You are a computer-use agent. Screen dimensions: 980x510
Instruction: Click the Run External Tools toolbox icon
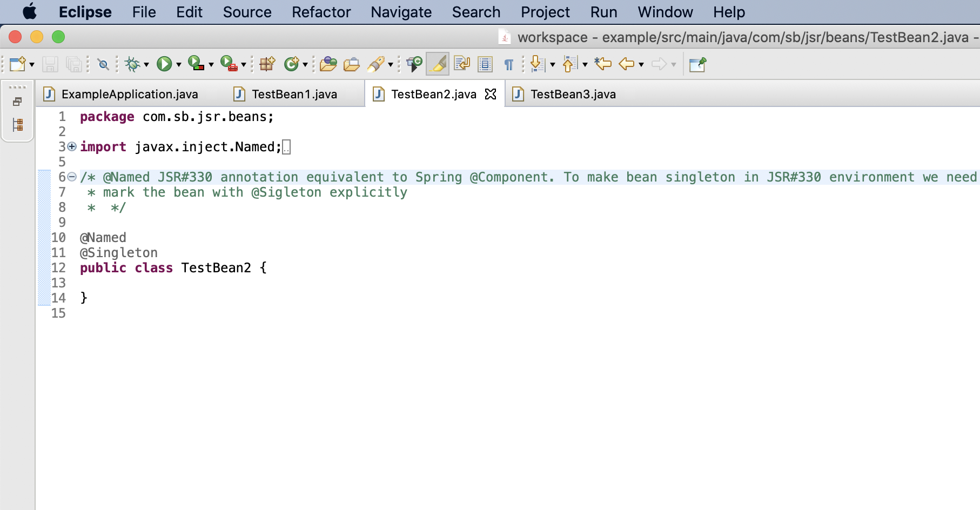pos(229,64)
